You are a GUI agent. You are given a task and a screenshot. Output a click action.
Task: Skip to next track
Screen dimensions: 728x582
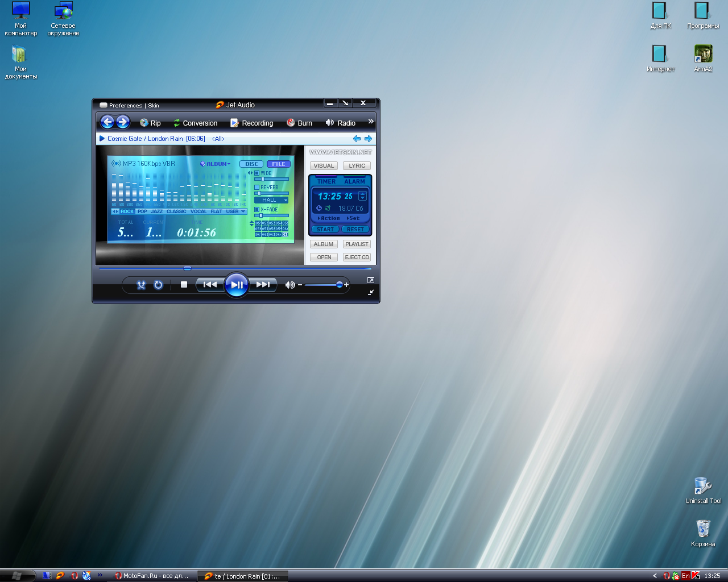click(263, 285)
